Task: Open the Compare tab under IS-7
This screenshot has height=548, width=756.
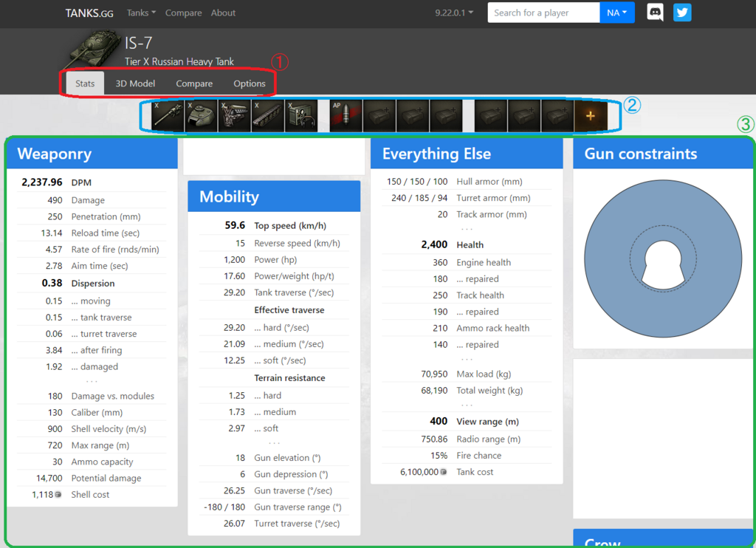Action: [194, 83]
